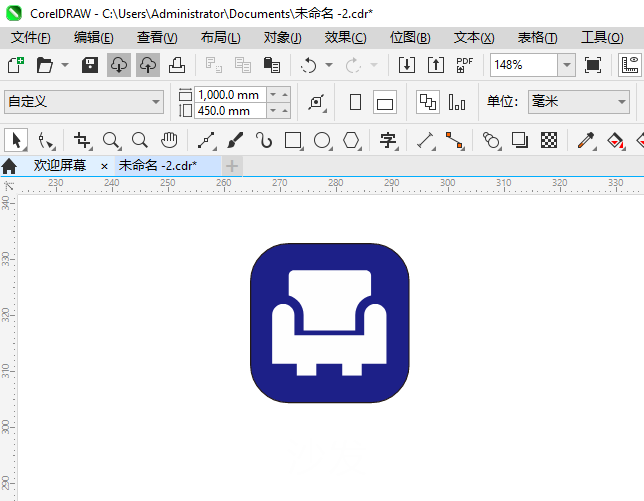The height and width of the screenshot is (501, 644).
Task: Select the Color Eyedropper tool
Action: pyautogui.click(x=586, y=140)
